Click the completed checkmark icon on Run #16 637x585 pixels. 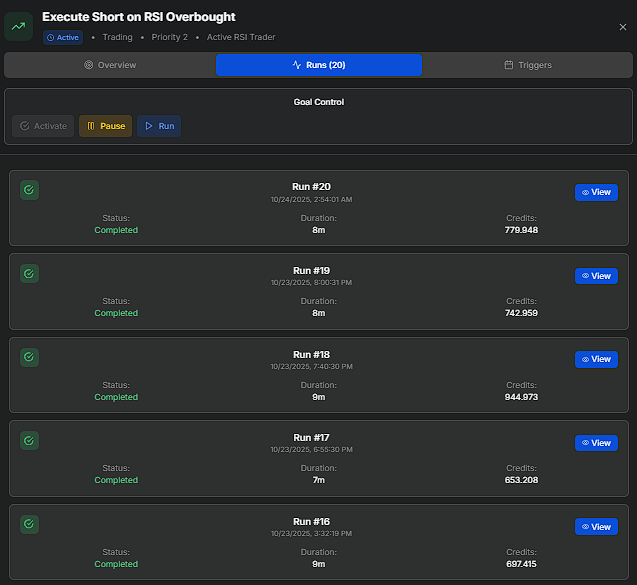[29, 524]
